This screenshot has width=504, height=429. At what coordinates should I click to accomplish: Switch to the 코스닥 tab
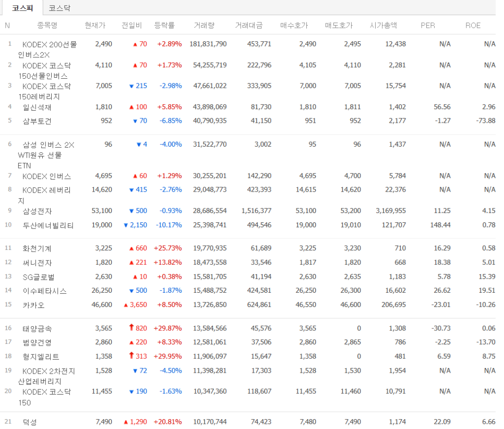[x=59, y=8]
